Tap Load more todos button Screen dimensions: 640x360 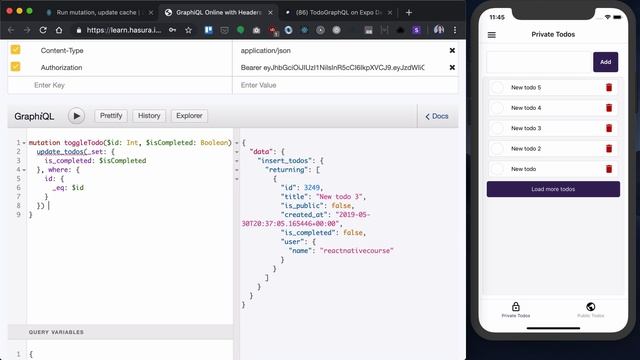click(553, 189)
